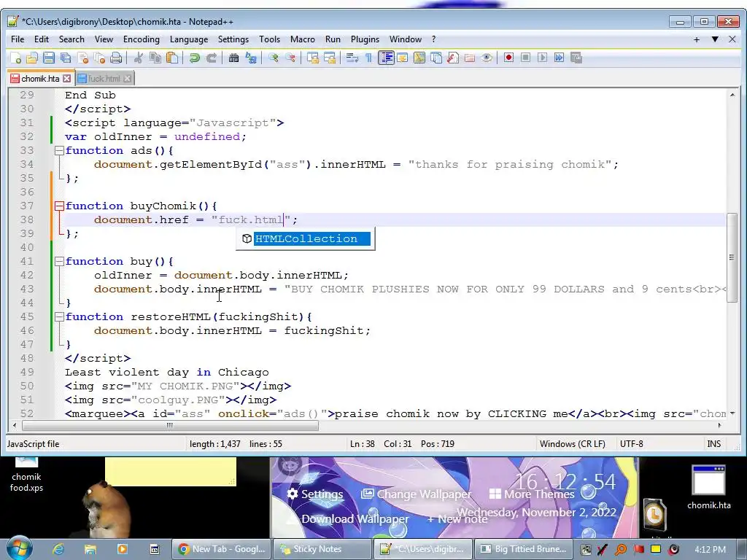Click the Run Macro Multiple Times icon
The image size is (747, 560).
tap(560, 58)
